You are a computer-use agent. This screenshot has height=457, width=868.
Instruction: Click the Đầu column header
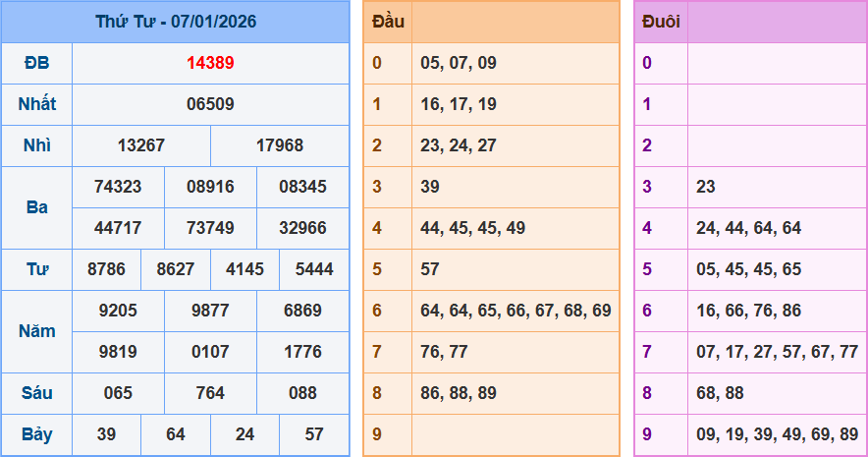click(x=388, y=22)
